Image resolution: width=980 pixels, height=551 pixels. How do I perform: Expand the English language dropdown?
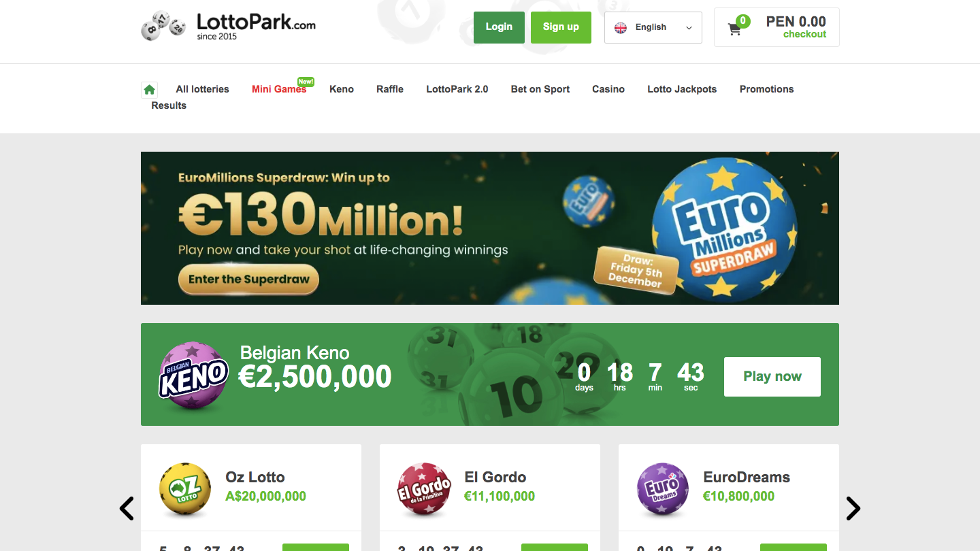click(x=653, y=28)
